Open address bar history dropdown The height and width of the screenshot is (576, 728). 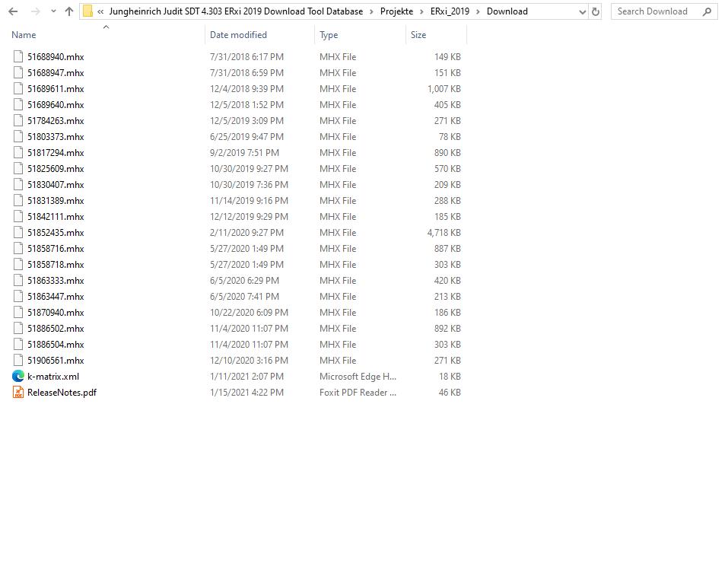[x=582, y=12]
